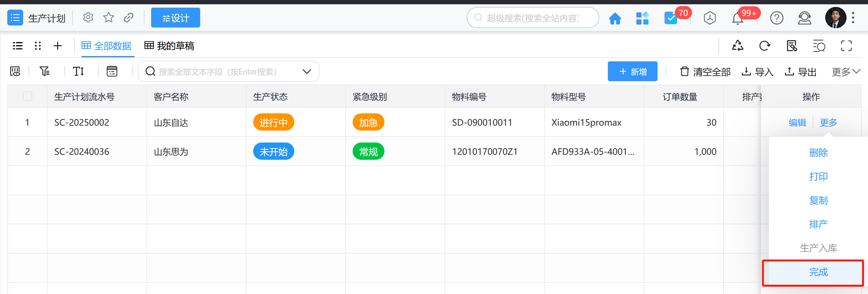Click the refresh icon in view toolbar
The height and width of the screenshot is (294, 868).
point(765,46)
